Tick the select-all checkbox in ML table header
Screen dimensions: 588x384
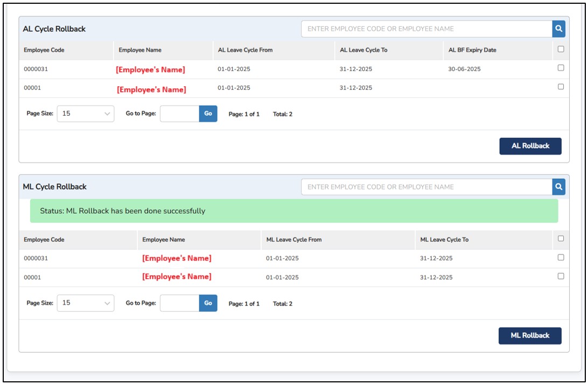561,239
